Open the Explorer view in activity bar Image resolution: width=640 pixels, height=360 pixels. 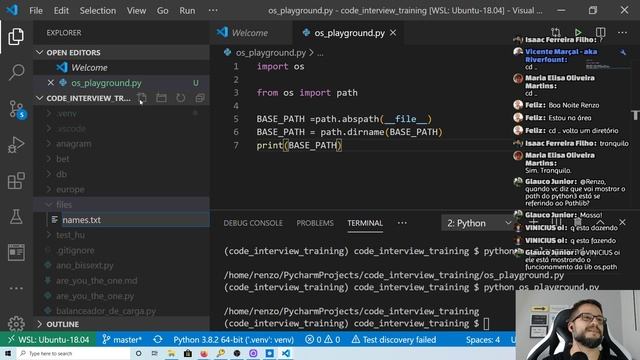click(16, 37)
